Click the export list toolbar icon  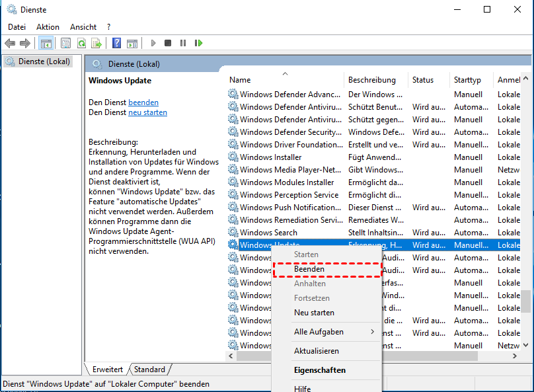tap(96, 43)
